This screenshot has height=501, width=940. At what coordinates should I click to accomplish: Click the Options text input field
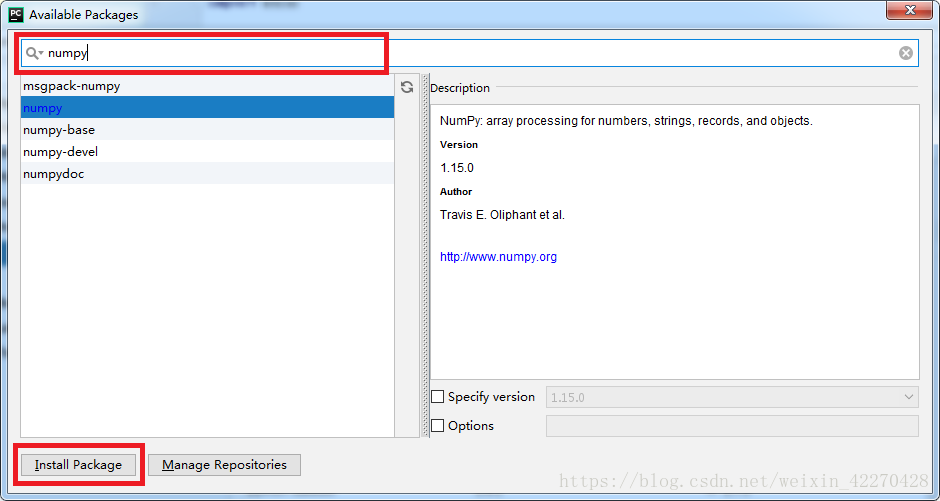tap(732, 425)
